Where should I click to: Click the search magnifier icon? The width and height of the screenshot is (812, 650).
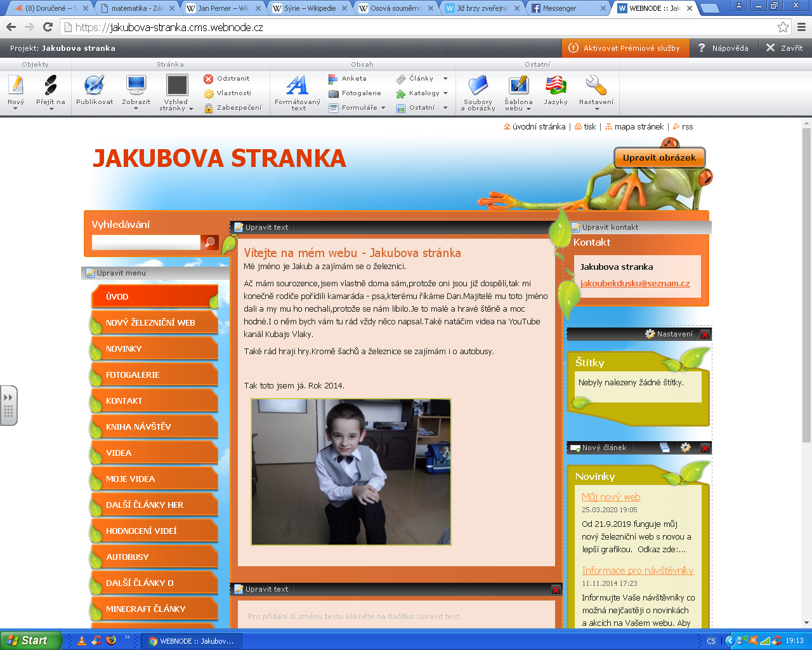click(x=209, y=242)
